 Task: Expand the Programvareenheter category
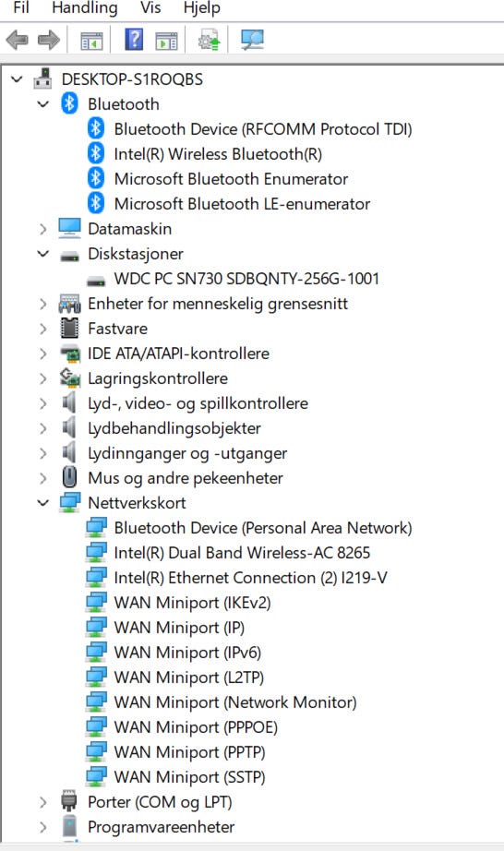pos(43,827)
